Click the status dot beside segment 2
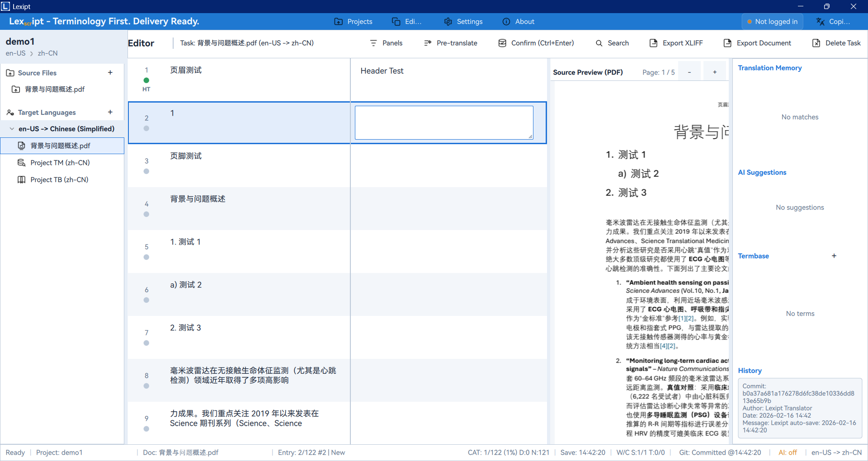Viewport: 868px width, 461px height. 146,128
